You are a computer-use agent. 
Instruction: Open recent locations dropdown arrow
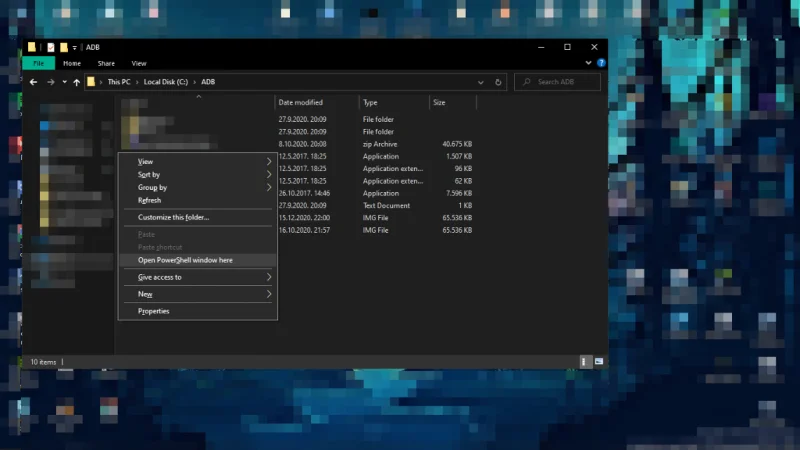click(64, 82)
